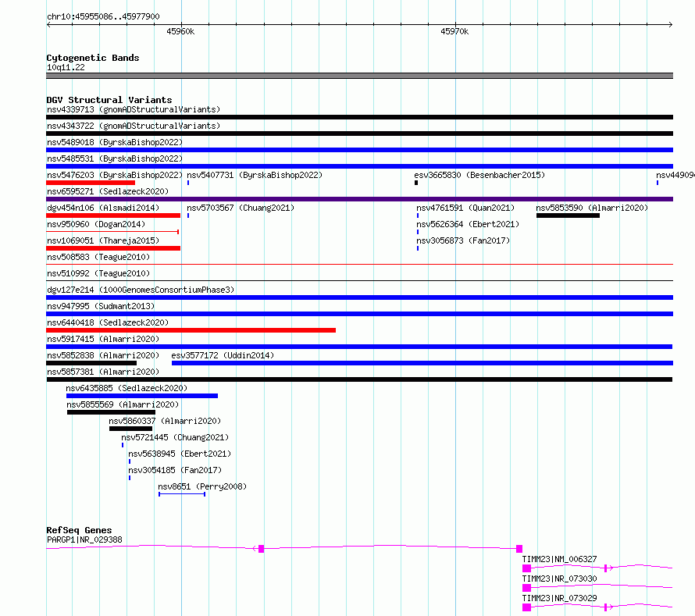Click the black nsv5852838 Almarri2020 bar
Viewport: 695px width, 616px height.
(x=91, y=363)
